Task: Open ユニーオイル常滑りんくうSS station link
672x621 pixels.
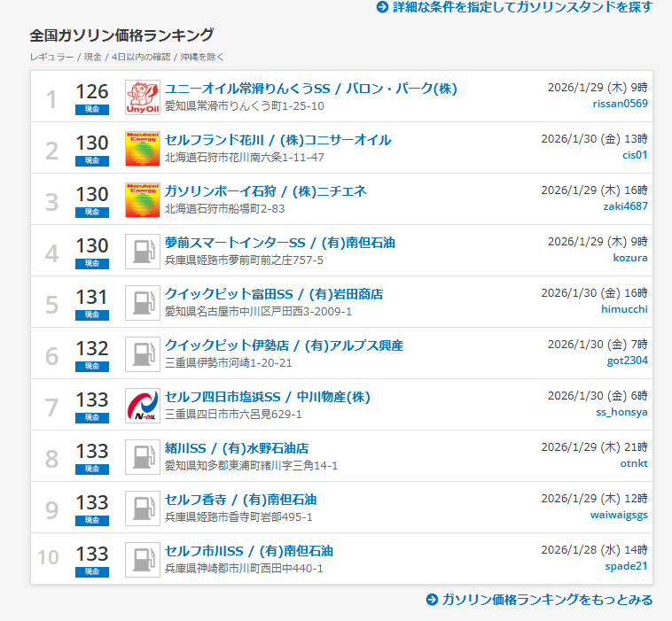Action: pyautogui.click(x=311, y=89)
